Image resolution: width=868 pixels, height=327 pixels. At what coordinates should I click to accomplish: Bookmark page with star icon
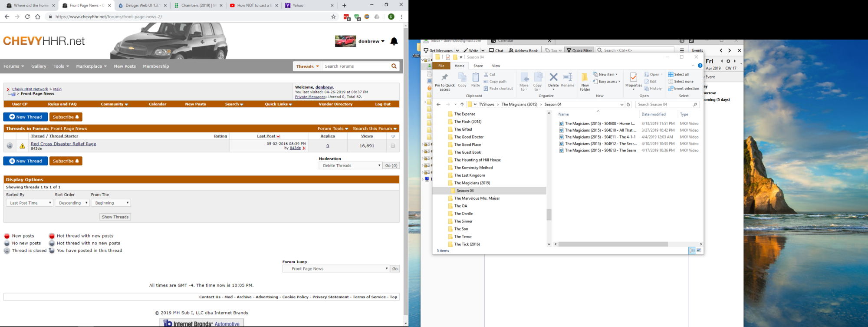(333, 17)
